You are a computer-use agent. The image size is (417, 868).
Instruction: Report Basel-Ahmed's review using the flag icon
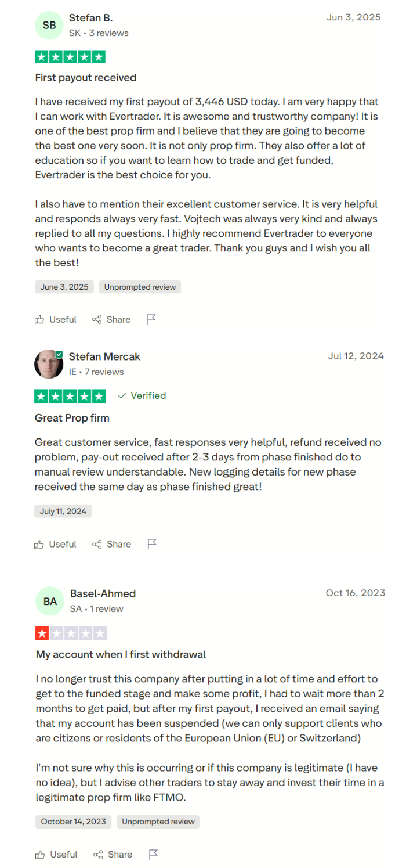tap(153, 854)
